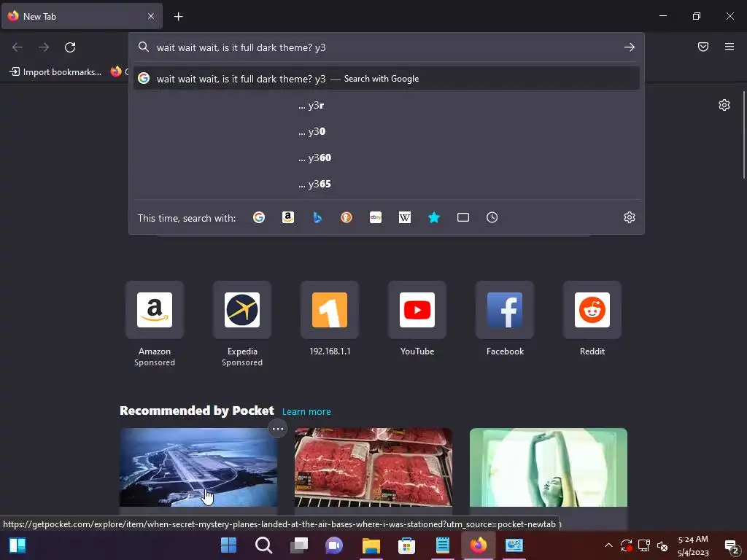Search bookmarks using the star icon
This screenshot has width=747, height=560.
[434, 217]
